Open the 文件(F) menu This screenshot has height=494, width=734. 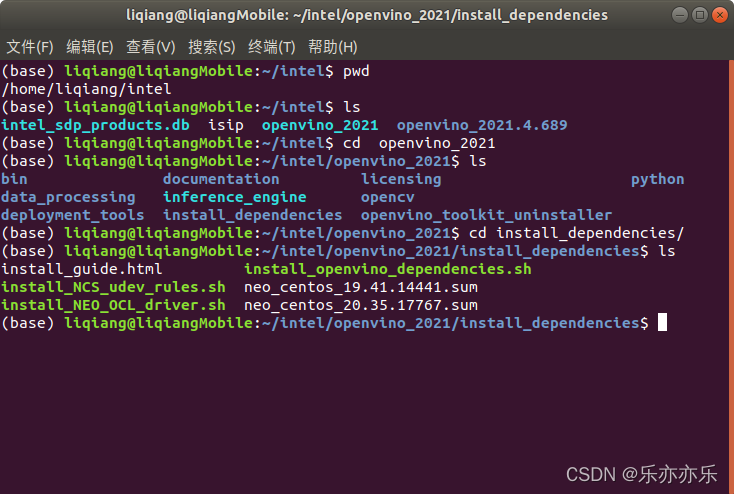pyautogui.click(x=30, y=47)
